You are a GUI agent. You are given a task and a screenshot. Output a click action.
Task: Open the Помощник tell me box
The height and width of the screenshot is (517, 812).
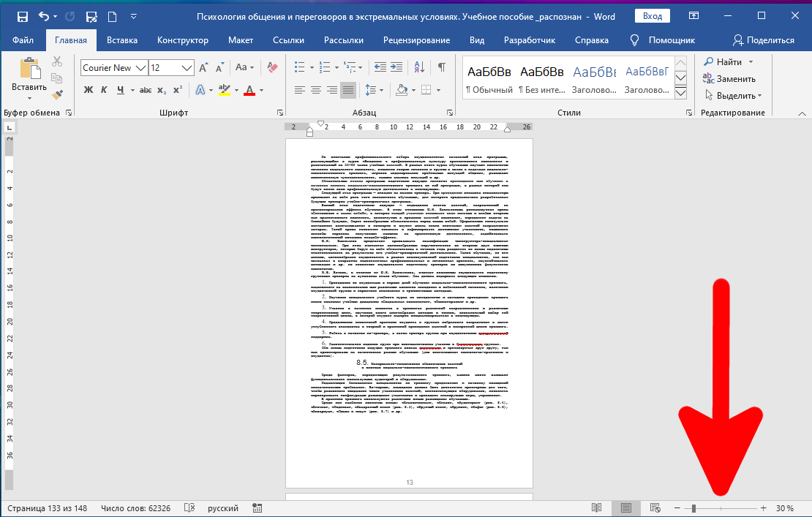click(x=662, y=39)
